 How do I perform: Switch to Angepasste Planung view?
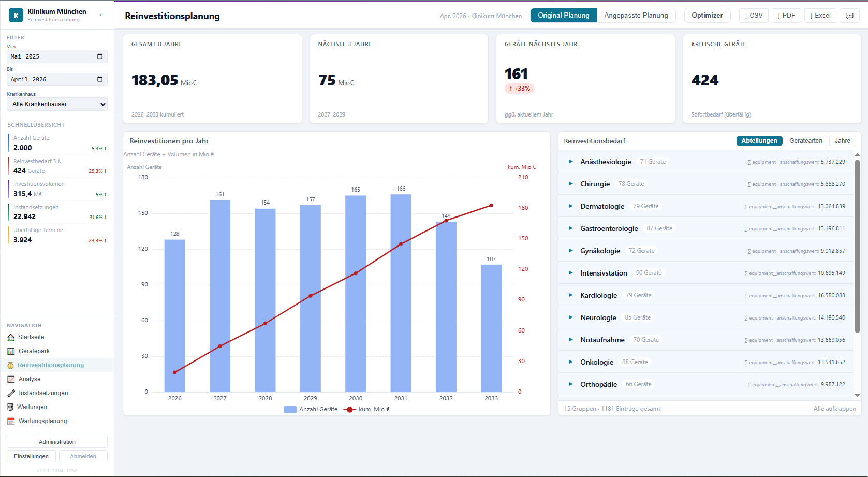click(x=636, y=16)
